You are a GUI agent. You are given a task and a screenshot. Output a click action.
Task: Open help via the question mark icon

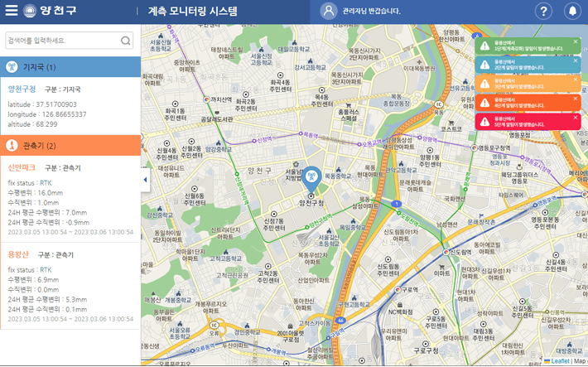click(543, 12)
